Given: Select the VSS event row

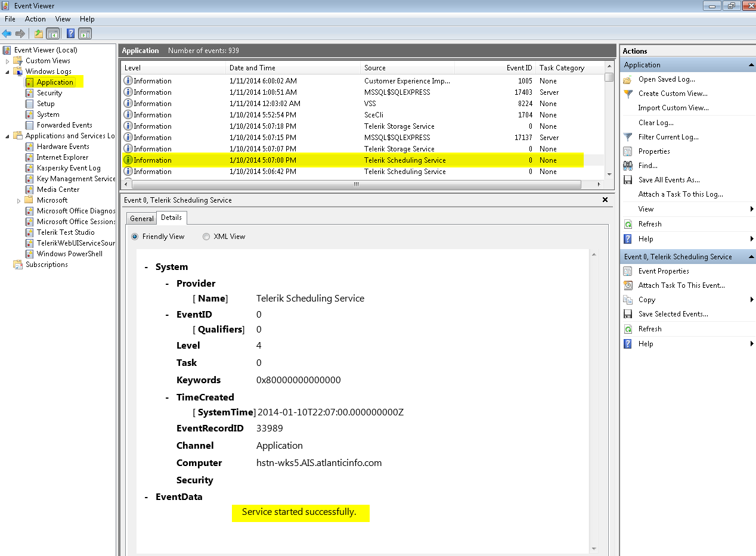Looking at the screenshot, I should click(x=363, y=104).
